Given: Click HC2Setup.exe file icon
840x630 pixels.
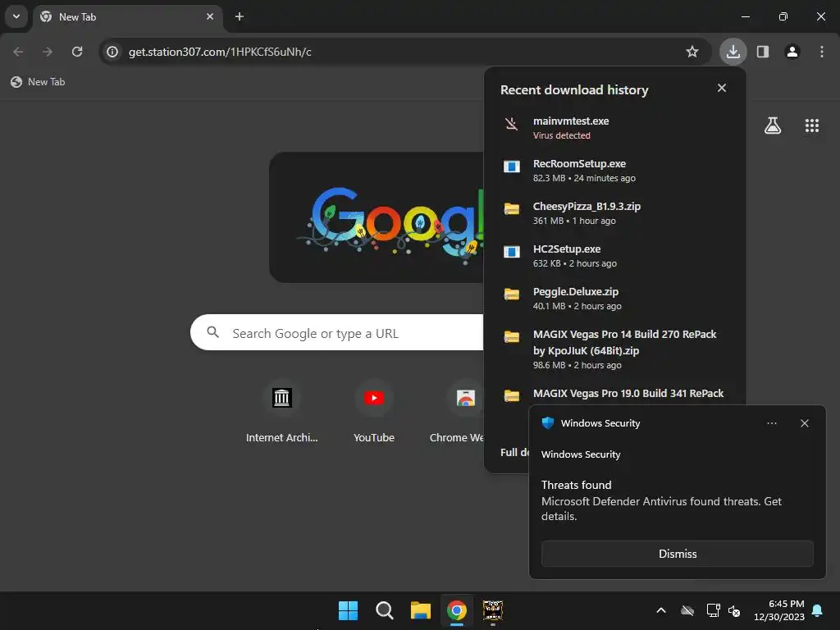Looking at the screenshot, I should [x=512, y=252].
